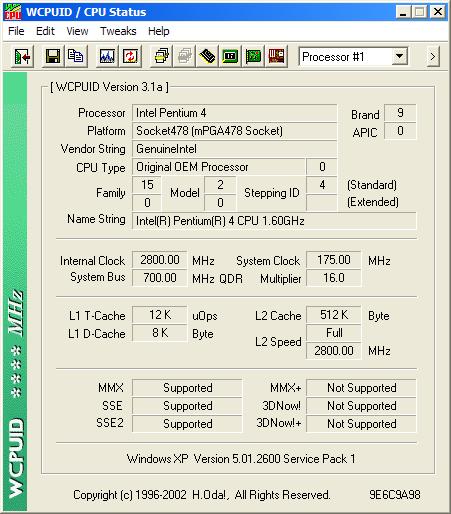Open the real-time clock graph icon
Screen dimensions: 451x514
pyautogui.click(x=107, y=56)
